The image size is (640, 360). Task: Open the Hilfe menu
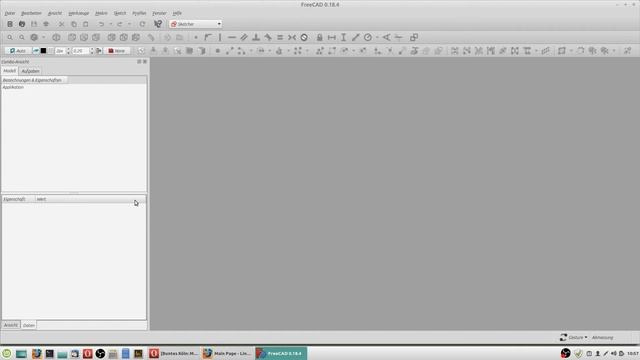(x=177, y=13)
